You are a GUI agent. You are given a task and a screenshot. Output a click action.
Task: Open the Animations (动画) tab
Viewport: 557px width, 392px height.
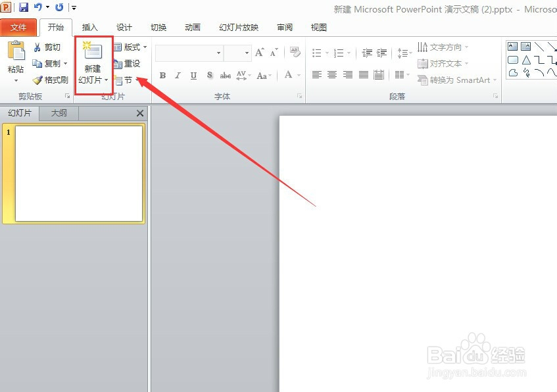pos(193,28)
